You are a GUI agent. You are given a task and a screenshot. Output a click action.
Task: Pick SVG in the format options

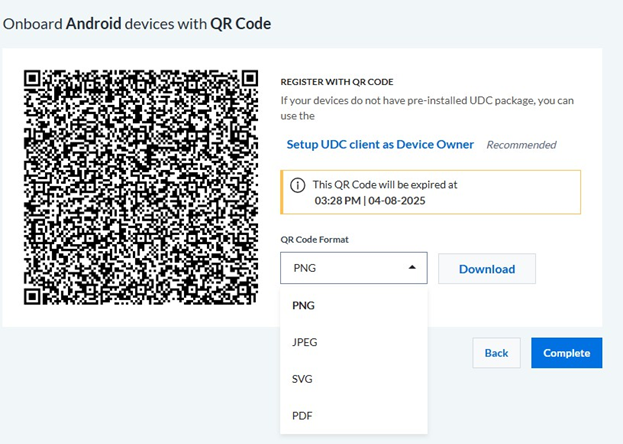coord(302,379)
